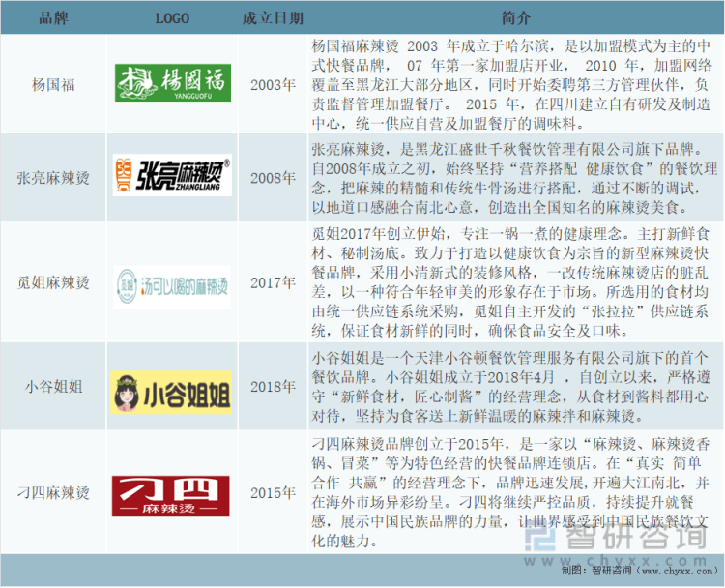This screenshot has height=588, width=725.
Task: Click the 觅姐 汤可以喝的麻辣烫 logo
Action: tap(172, 287)
